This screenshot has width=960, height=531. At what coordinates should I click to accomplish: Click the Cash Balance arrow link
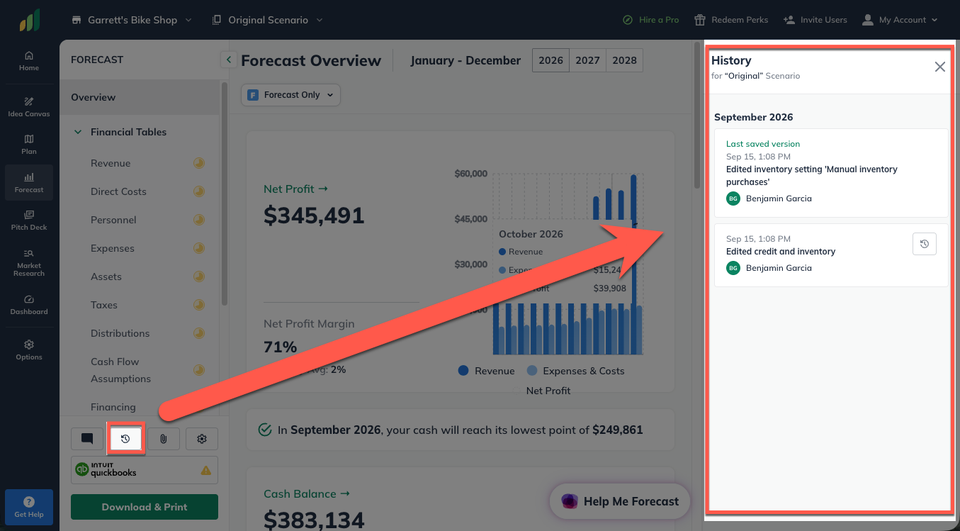click(308, 494)
